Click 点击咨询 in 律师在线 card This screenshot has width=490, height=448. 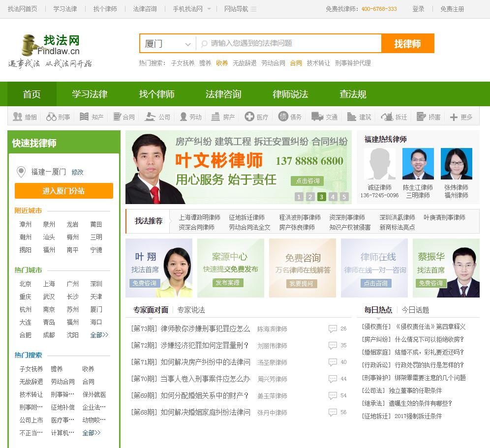tap(376, 283)
